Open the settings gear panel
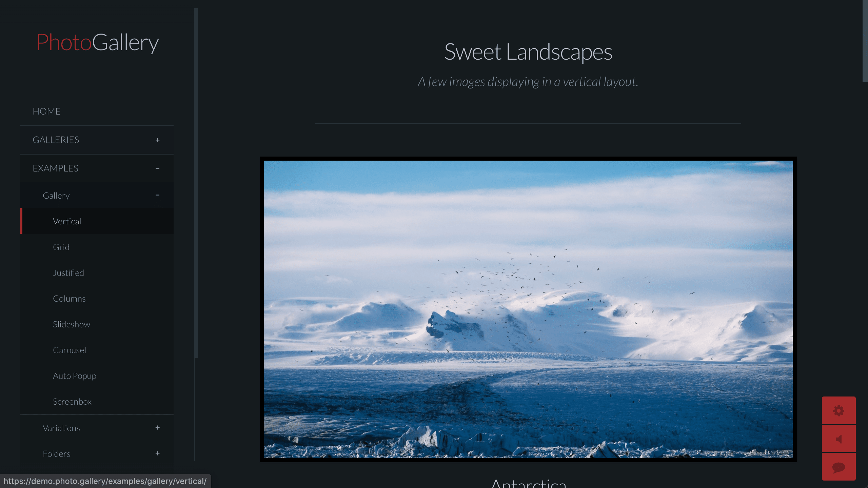 (x=839, y=410)
